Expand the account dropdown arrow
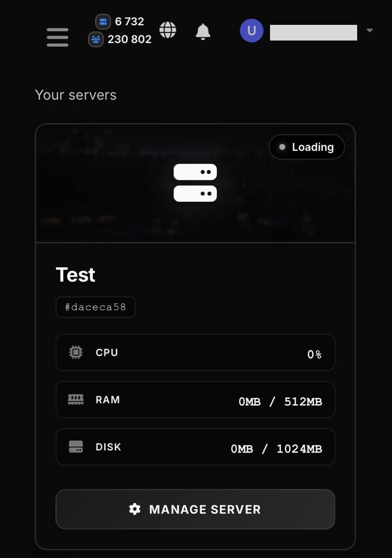This screenshot has height=558, width=392. 370,31
